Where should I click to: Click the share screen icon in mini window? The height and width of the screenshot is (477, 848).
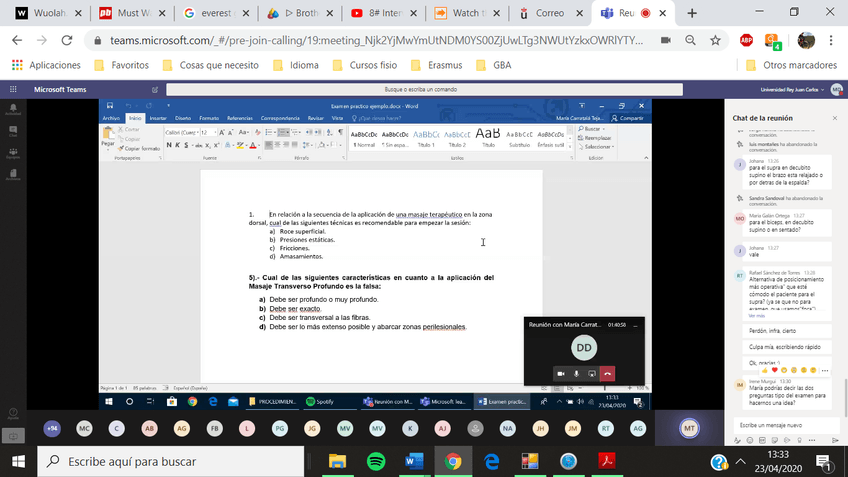[591, 373]
